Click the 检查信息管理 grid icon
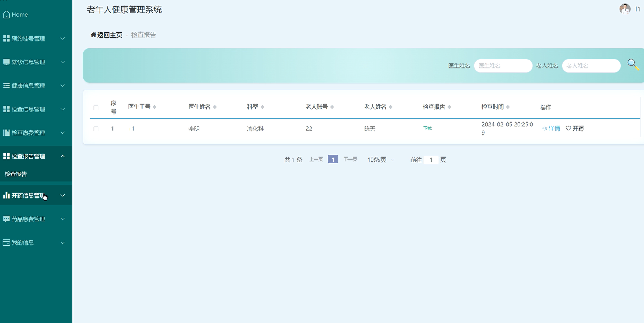The height and width of the screenshot is (323, 644). point(6,109)
